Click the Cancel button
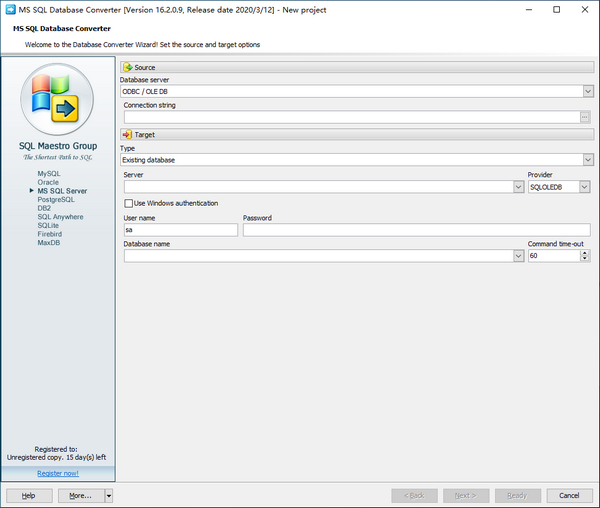 pos(569,495)
